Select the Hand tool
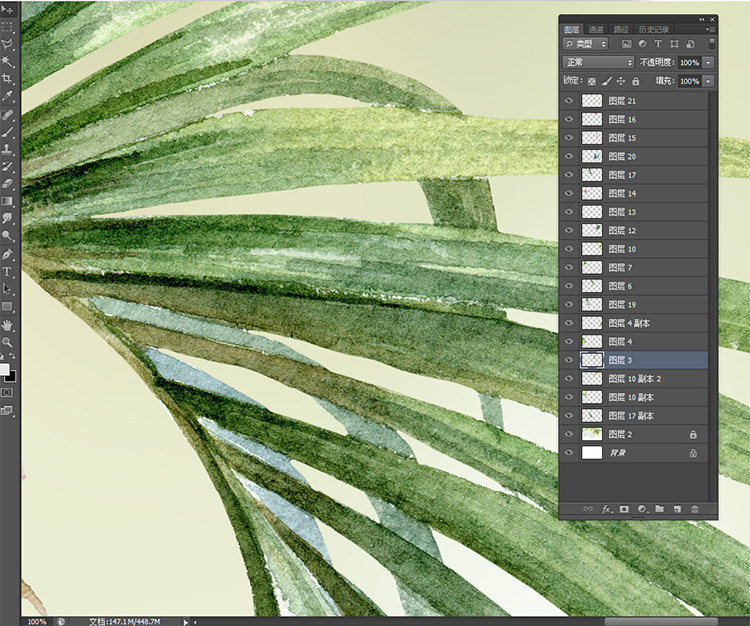The image size is (750, 626). (x=7, y=326)
